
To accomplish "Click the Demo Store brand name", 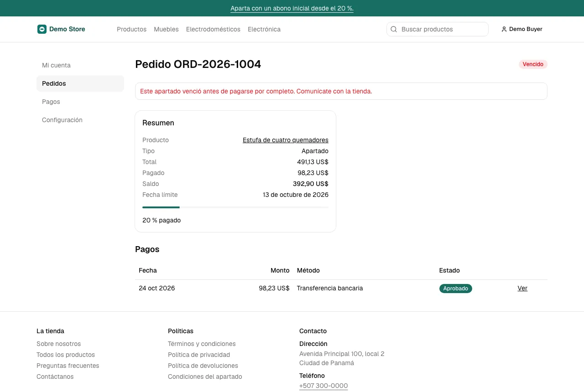I will 67,29.
